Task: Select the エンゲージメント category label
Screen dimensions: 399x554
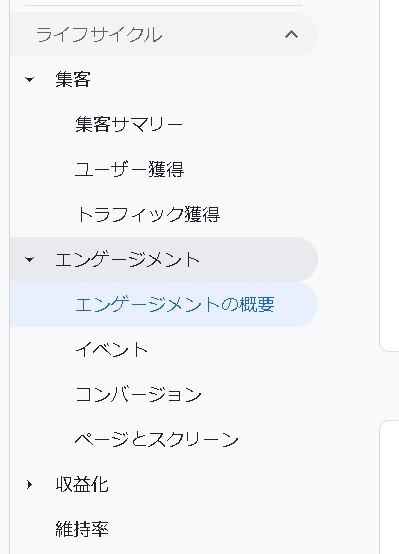Action: click(x=128, y=259)
